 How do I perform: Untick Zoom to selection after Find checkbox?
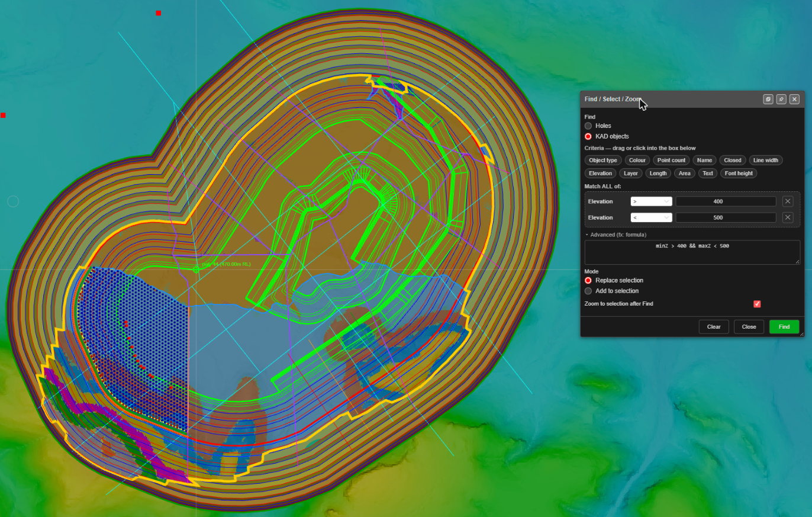pos(757,304)
